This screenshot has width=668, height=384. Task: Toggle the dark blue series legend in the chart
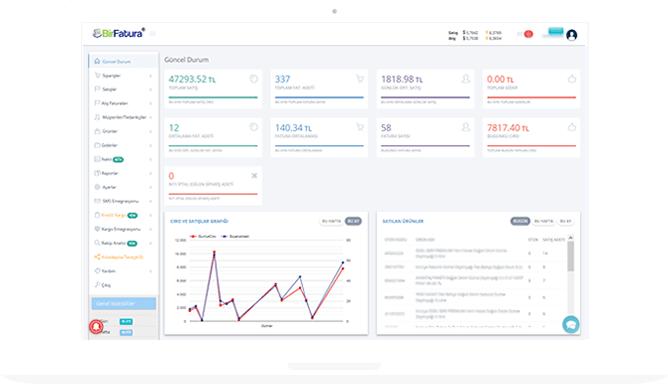coord(235,236)
